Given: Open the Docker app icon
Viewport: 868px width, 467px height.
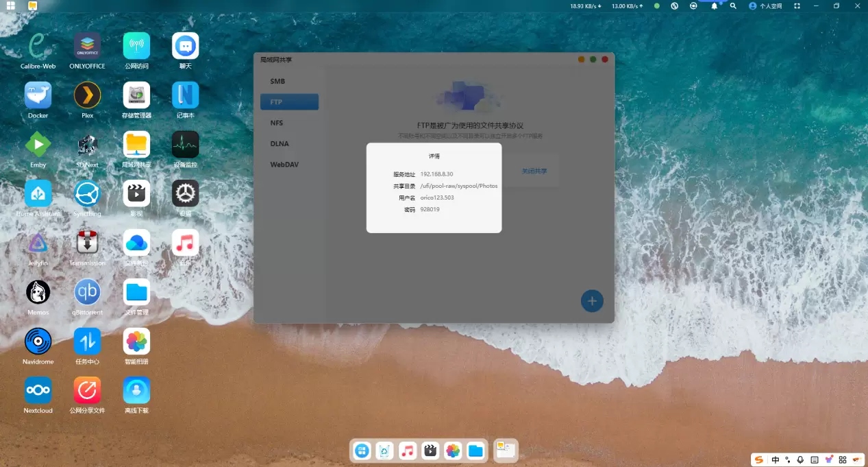Looking at the screenshot, I should tap(38, 96).
